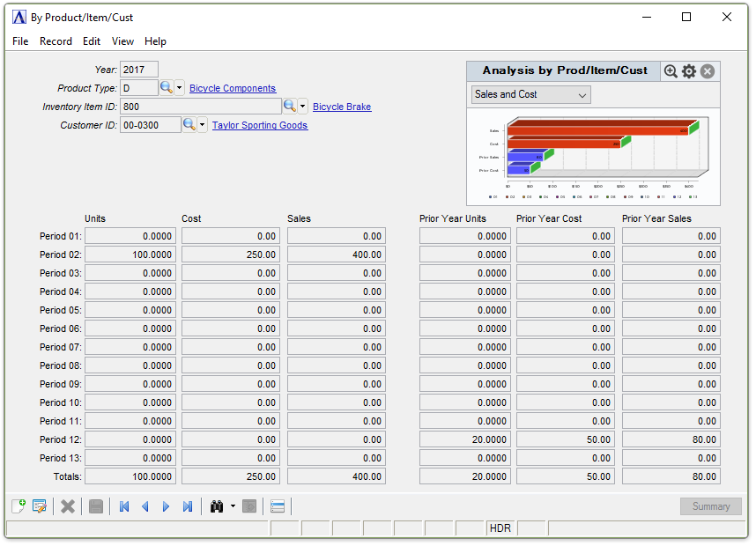Expand the Customer ID lookup arrow
756x546 pixels.
(x=203, y=125)
